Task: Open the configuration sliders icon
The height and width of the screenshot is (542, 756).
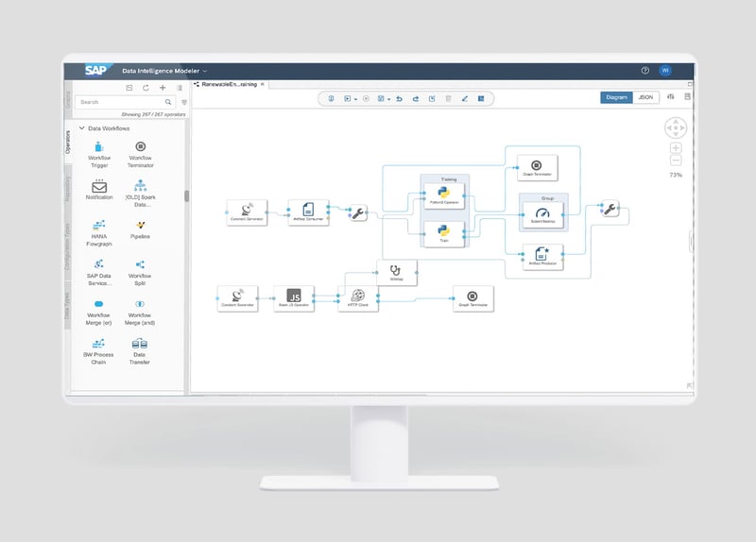Action: pyautogui.click(x=671, y=97)
